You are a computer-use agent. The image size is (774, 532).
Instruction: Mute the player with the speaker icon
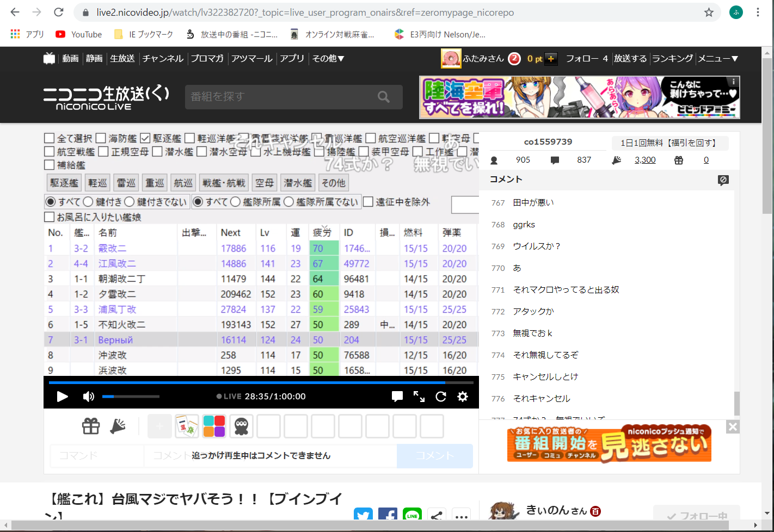coord(88,397)
